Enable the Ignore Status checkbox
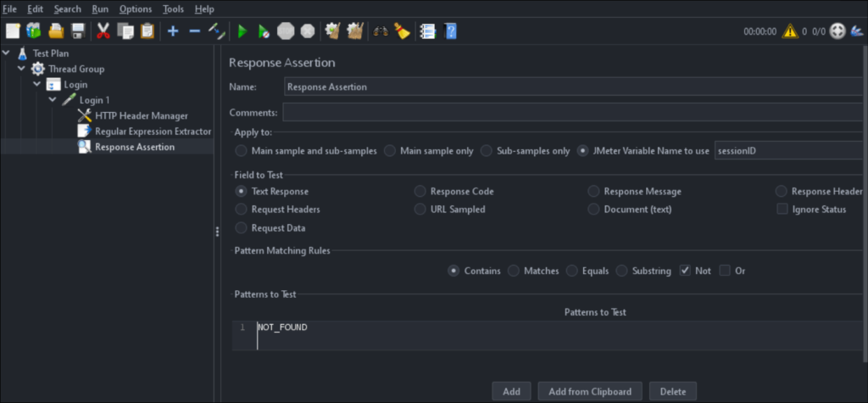The height and width of the screenshot is (403, 868). coord(782,210)
